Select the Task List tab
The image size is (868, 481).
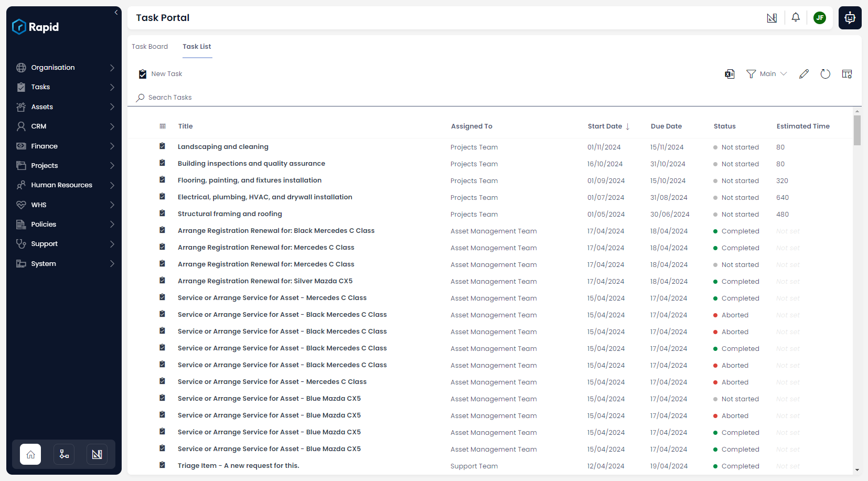(197, 47)
